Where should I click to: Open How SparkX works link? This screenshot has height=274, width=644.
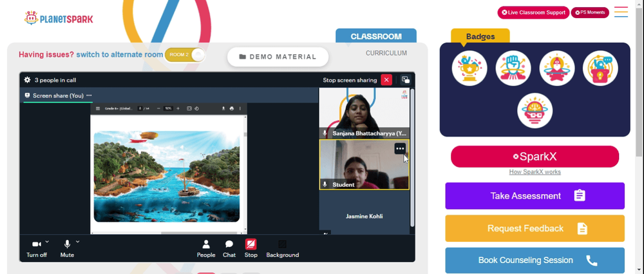(535, 172)
